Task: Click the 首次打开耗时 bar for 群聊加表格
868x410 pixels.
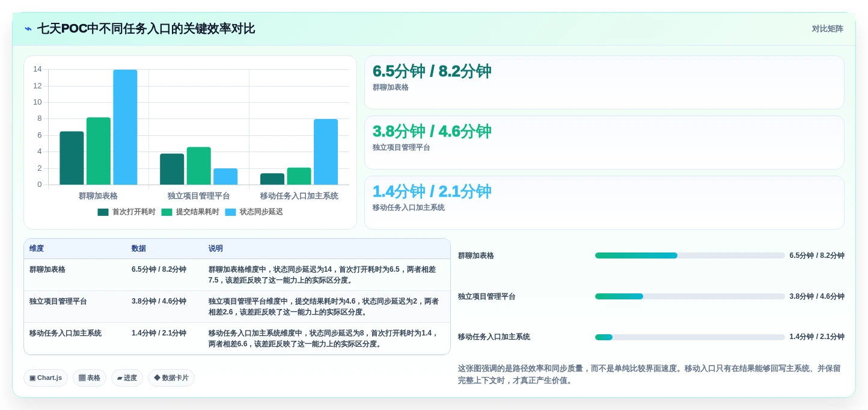Action: point(72,158)
